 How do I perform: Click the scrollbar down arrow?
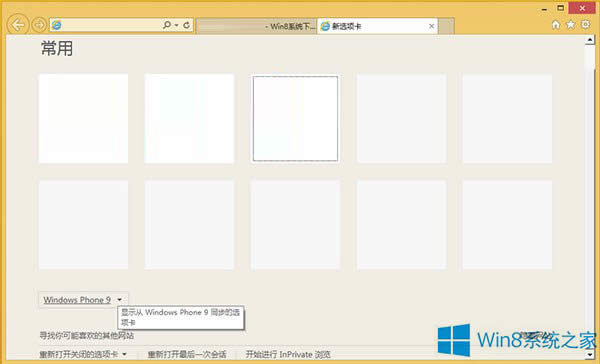point(590,354)
